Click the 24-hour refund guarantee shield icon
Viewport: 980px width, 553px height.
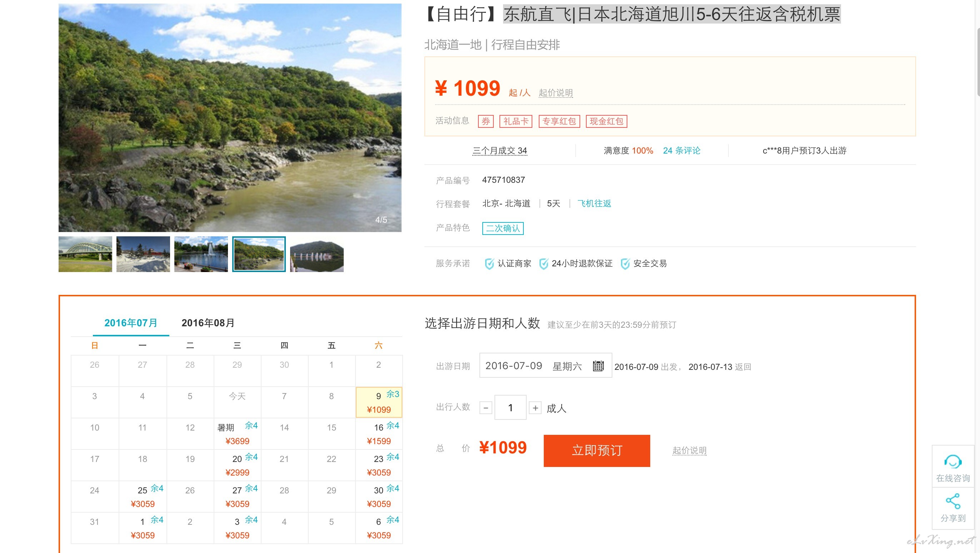544,263
